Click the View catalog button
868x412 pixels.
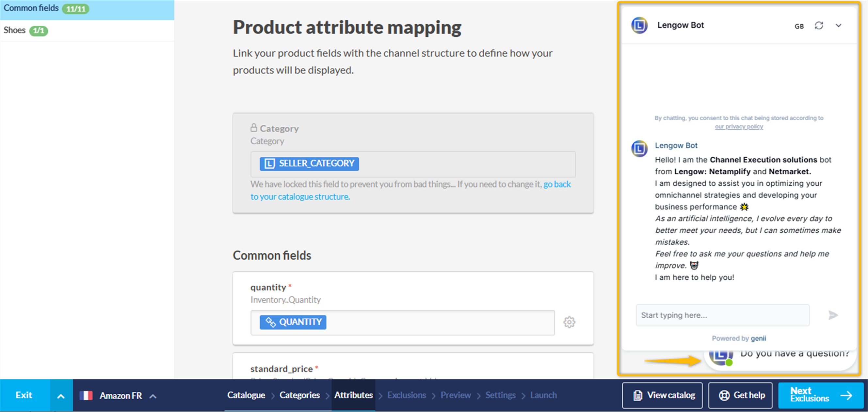(662, 395)
